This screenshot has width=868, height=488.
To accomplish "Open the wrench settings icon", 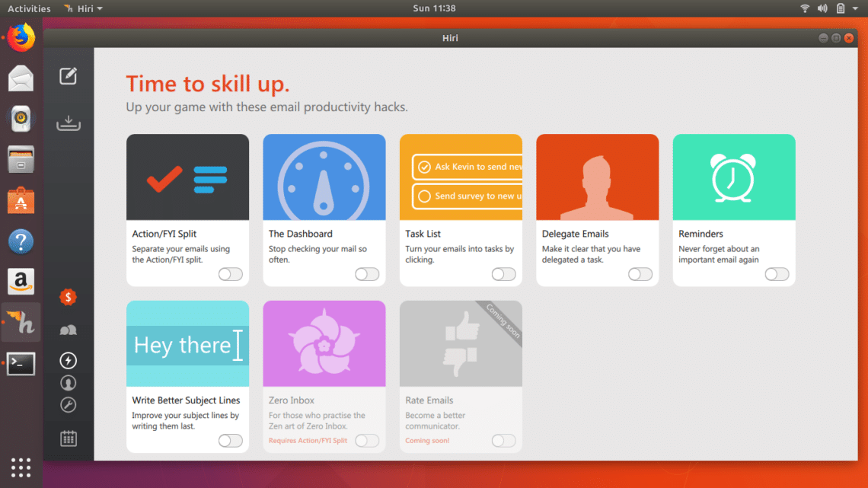I will point(69,405).
